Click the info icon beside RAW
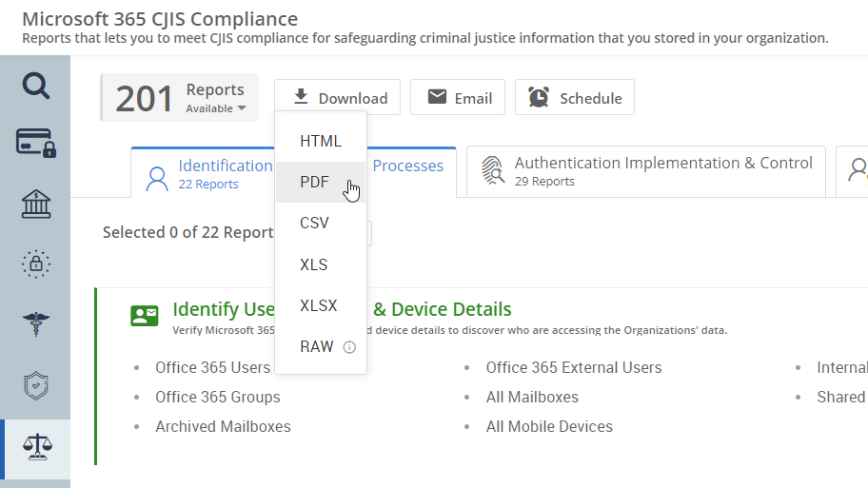This screenshot has width=868, height=488. pyautogui.click(x=349, y=347)
